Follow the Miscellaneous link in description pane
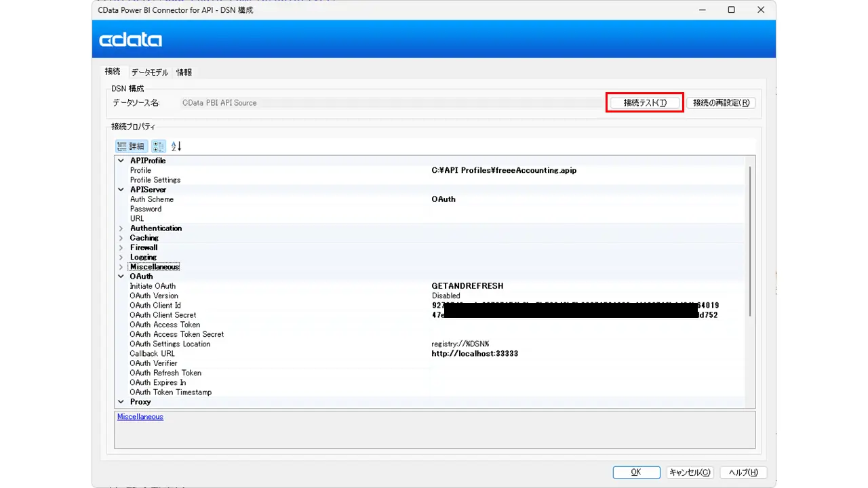868x488 pixels. [140, 417]
